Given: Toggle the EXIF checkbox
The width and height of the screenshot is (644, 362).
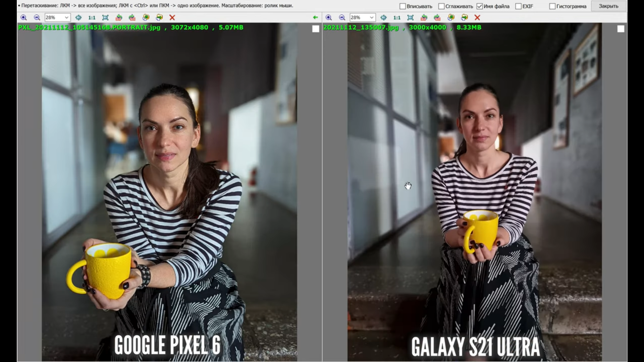Looking at the screenshot, I should point(519,6).
